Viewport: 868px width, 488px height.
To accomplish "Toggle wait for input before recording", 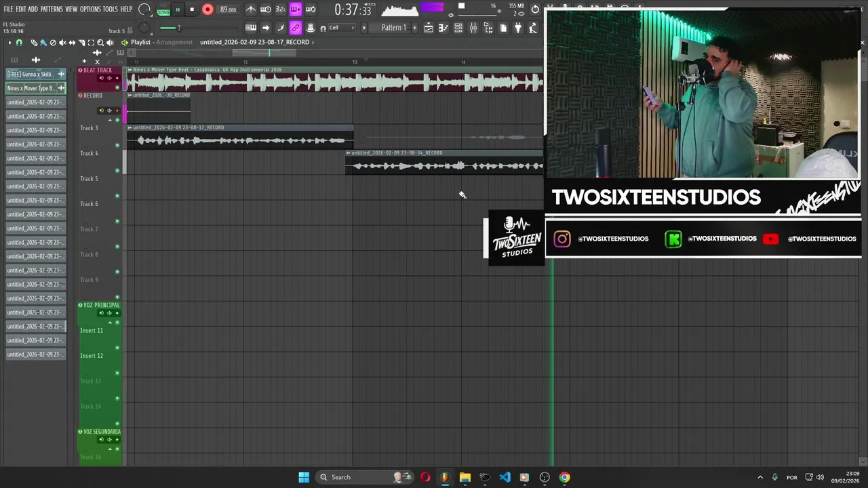I will [x=266, y=9].
